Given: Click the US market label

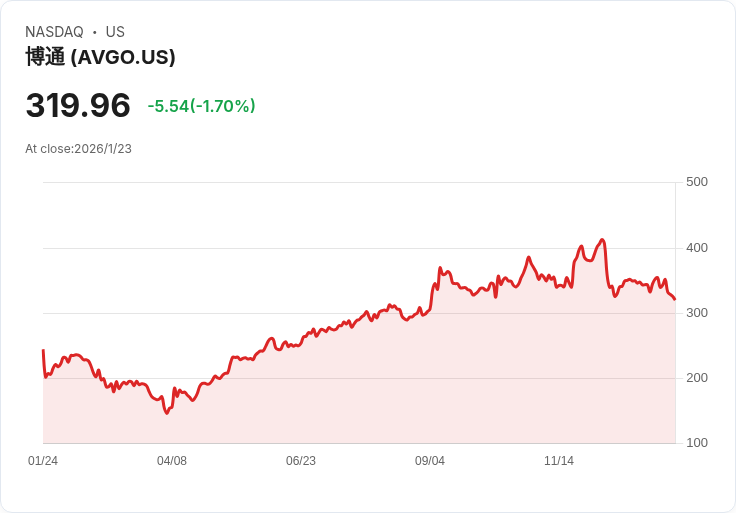Looking at the screenshot, I should click(x=115, y=32).
